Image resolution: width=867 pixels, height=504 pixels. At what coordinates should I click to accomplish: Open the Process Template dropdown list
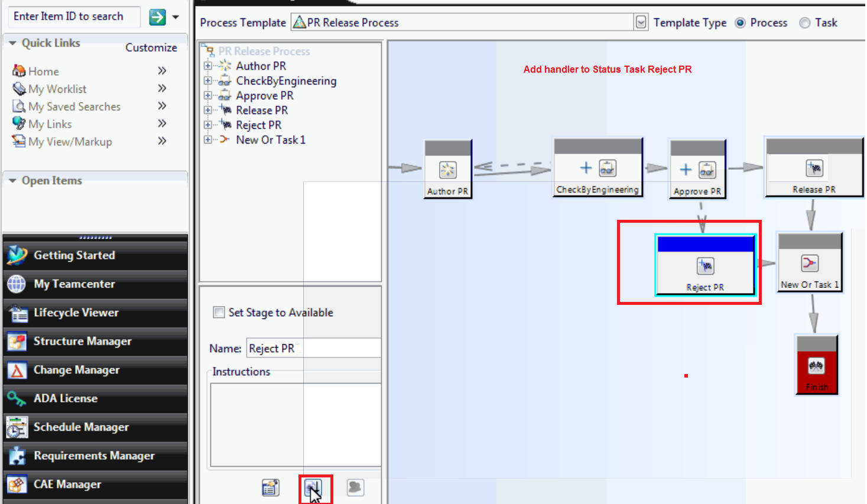click(641, 22)
